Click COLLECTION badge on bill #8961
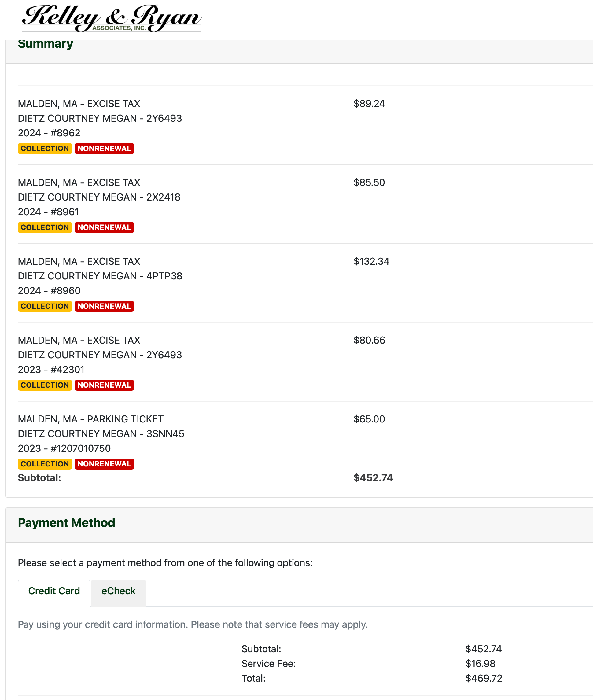Screen dimensions: 593x700 click(45, 227)
